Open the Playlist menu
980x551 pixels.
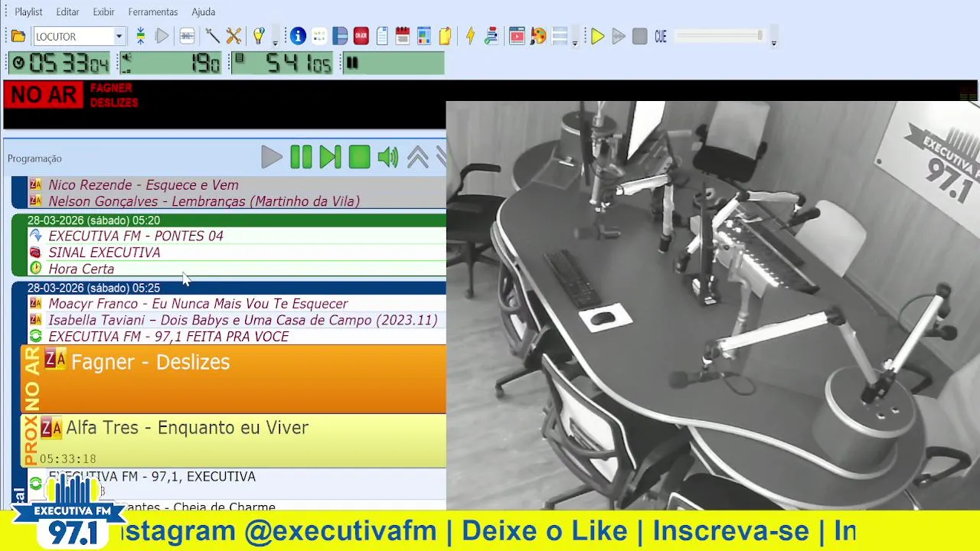pos(28,11)
